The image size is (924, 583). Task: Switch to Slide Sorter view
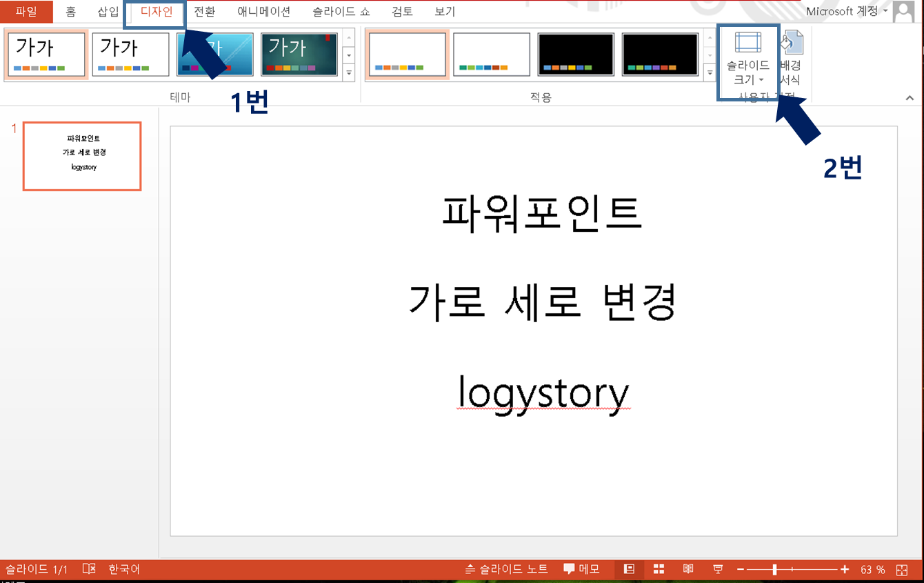659,569
